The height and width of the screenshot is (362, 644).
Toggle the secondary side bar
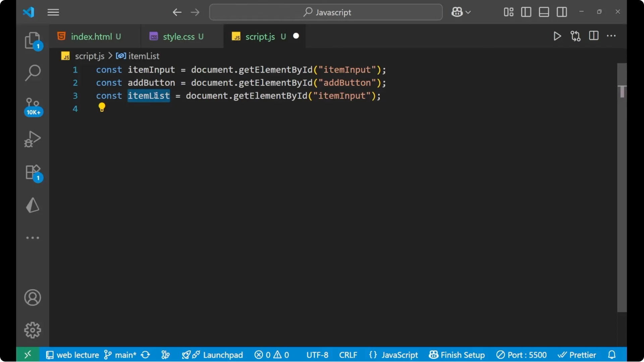click(x=562, y=12)
